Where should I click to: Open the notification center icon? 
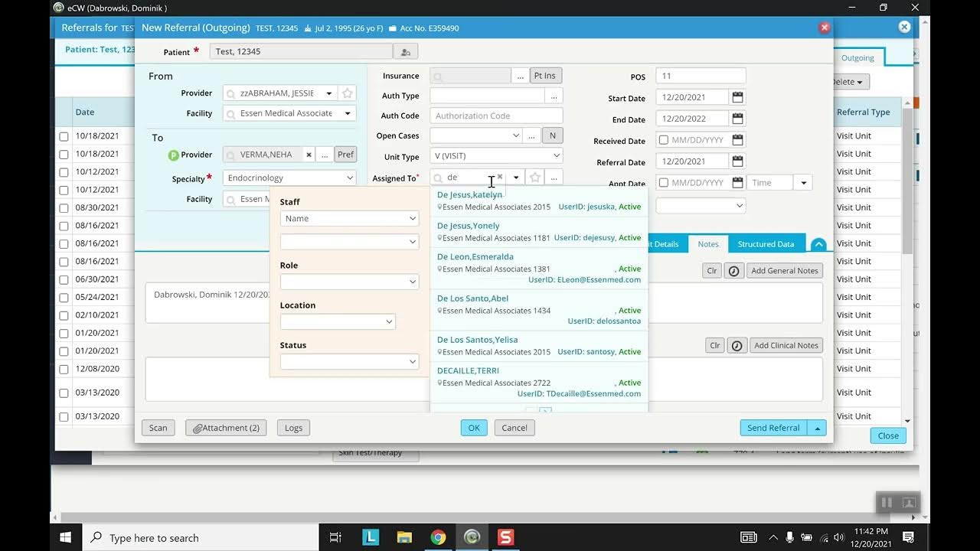pyautogui.click(x=908, y=537)
